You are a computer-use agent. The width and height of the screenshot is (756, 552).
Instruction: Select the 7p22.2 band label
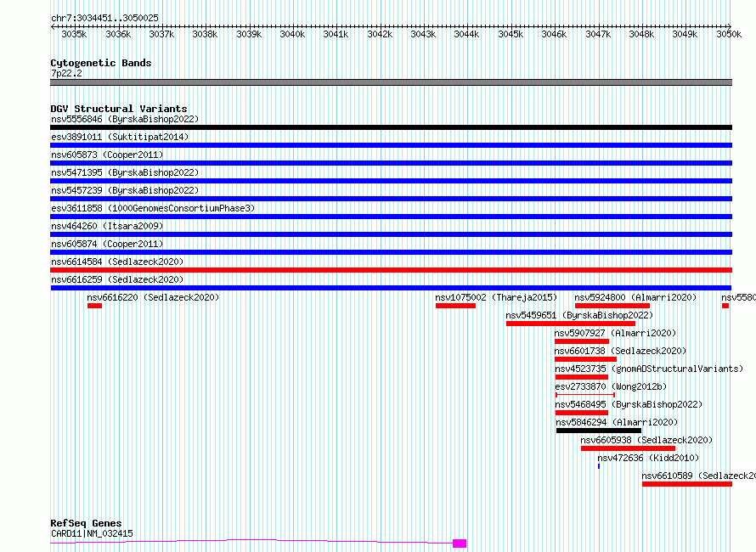point(66,73)
